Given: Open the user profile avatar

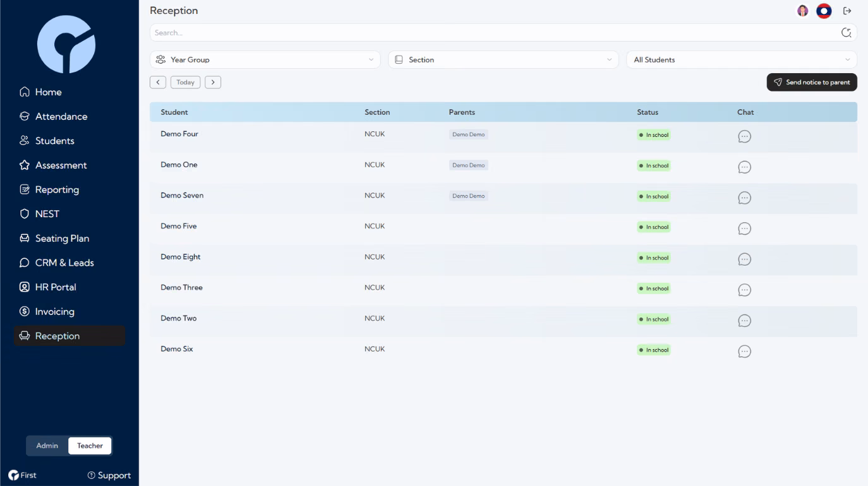Looking at the screenshot, I should pyautogui.click(x=803, y=11).
